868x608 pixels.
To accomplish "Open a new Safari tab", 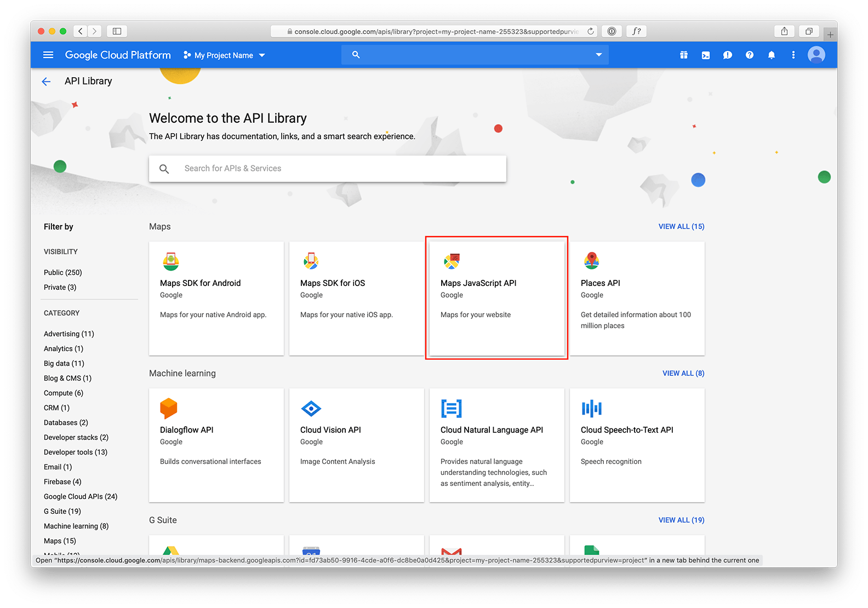I will tap(830, 35).
